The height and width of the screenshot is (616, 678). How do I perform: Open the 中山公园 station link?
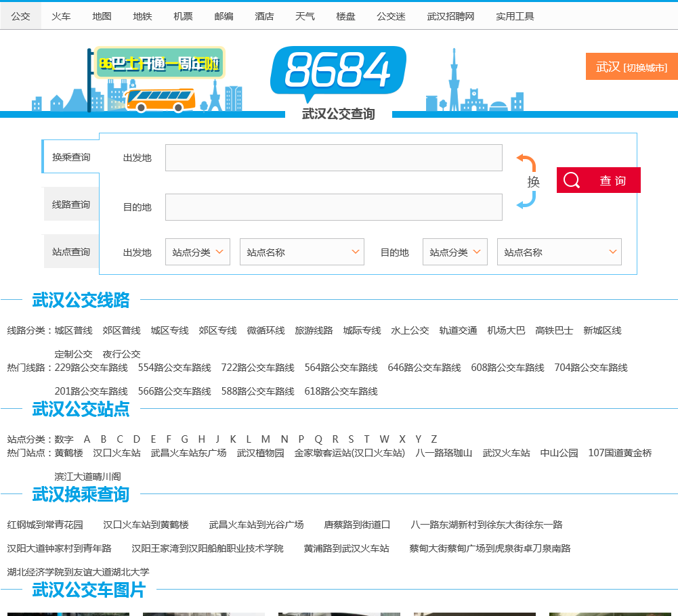click(559, 453)
